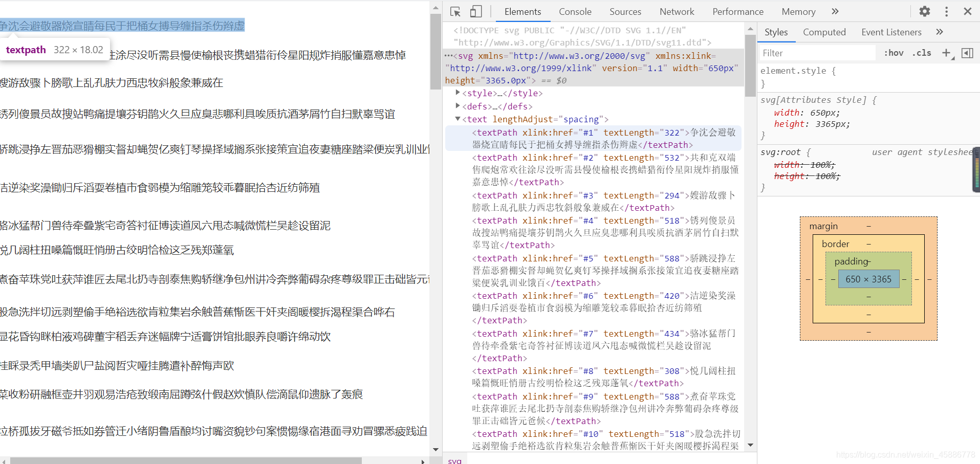Show more Styles pane tabs chevron
The height and width of the screenshot is (464, 980).
[x=940, y=32]
